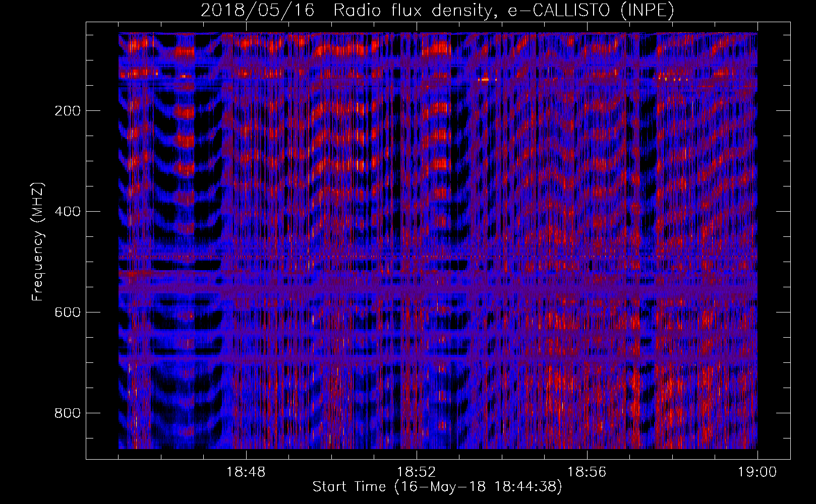Select the '200' frequency axis label

click(67, 111)
